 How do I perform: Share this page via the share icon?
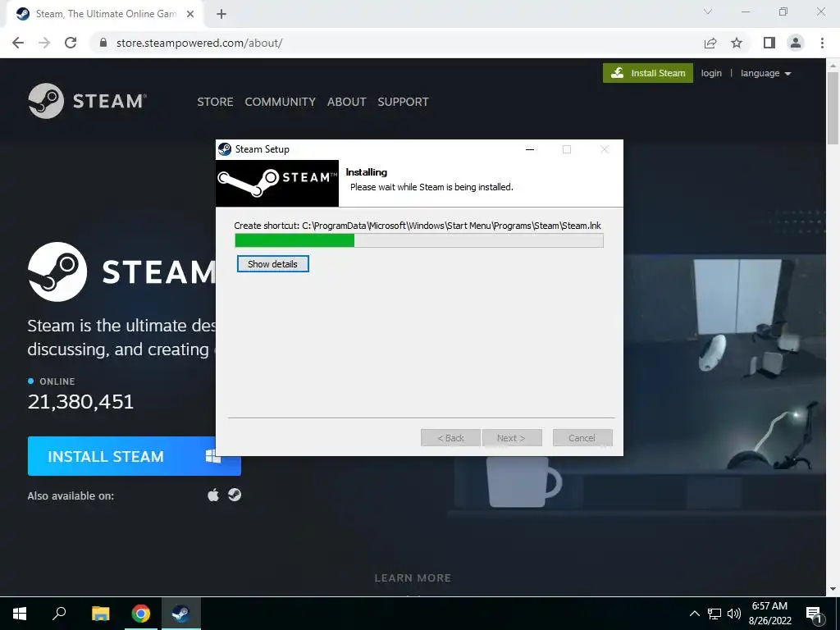(710, 43)
